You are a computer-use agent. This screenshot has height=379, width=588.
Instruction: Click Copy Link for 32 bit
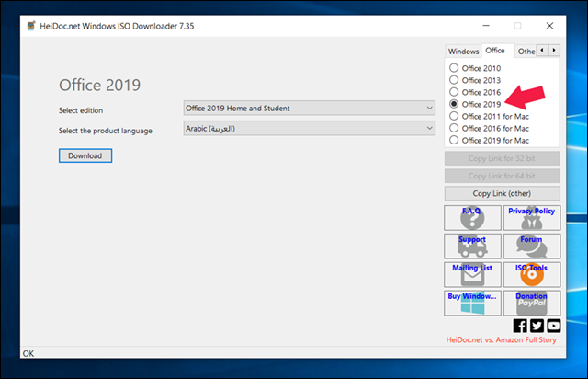[503, 158]
